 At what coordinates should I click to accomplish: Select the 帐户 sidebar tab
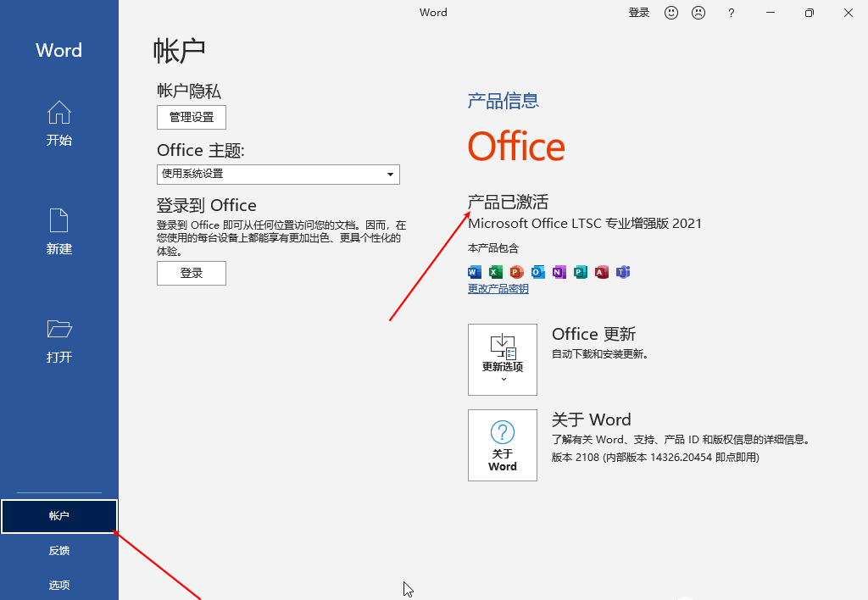coord(59,516)
